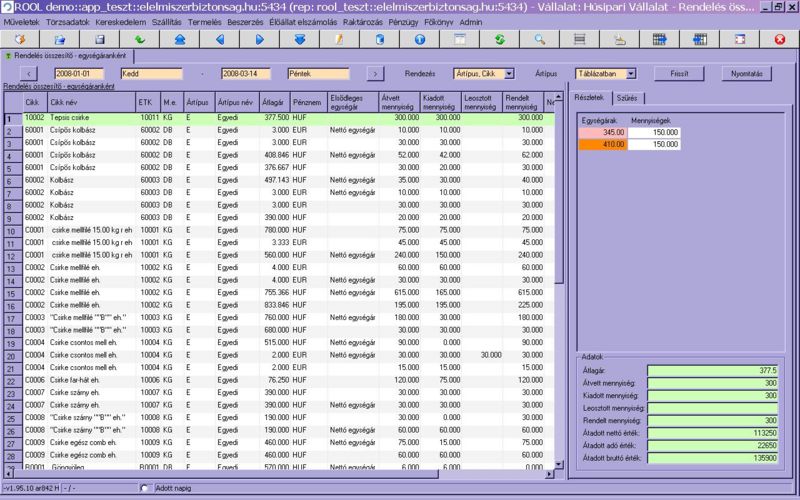800x500 pixels.
Task: Click the blue left arrow previous-record icon
Action: click(220, 39)
